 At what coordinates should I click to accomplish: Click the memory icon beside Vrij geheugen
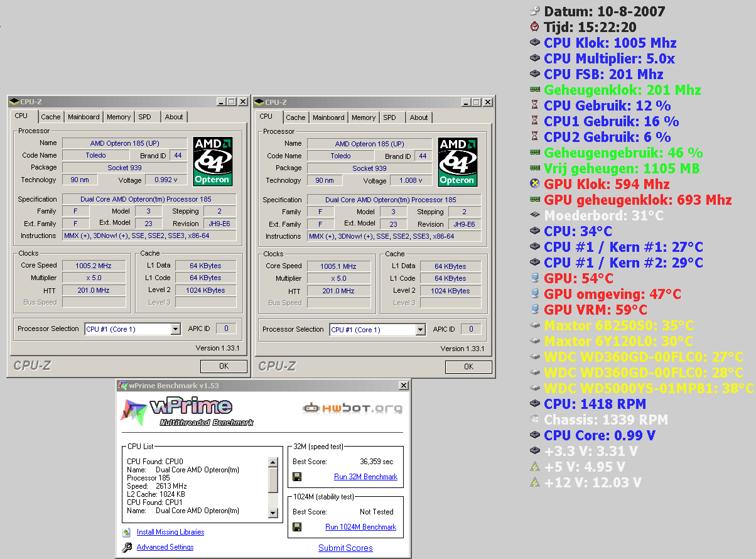535,168
